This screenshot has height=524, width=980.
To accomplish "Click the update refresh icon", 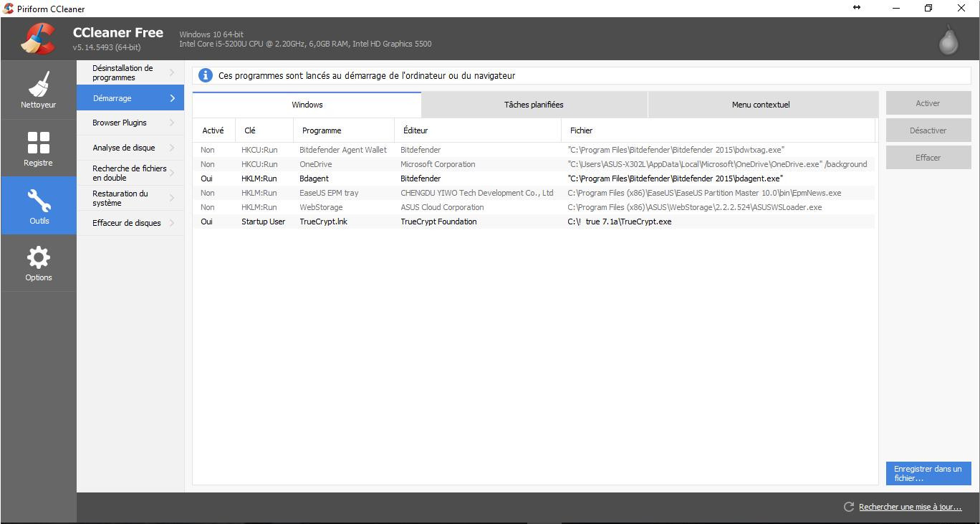I will pyautogui.click(x=849, y=507).
